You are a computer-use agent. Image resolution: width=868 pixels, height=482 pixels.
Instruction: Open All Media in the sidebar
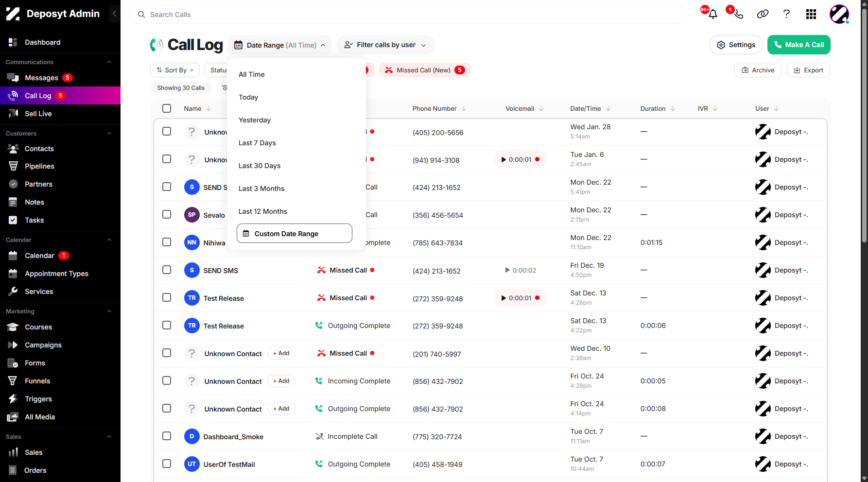point(40,417)
